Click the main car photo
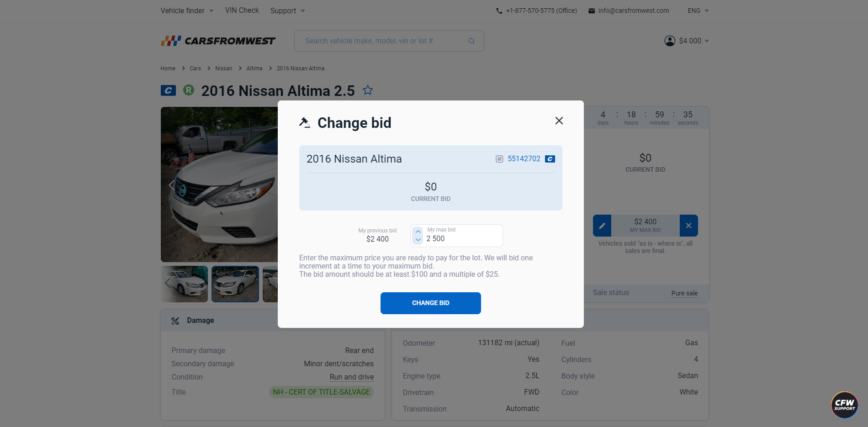 tap(219, 185)
